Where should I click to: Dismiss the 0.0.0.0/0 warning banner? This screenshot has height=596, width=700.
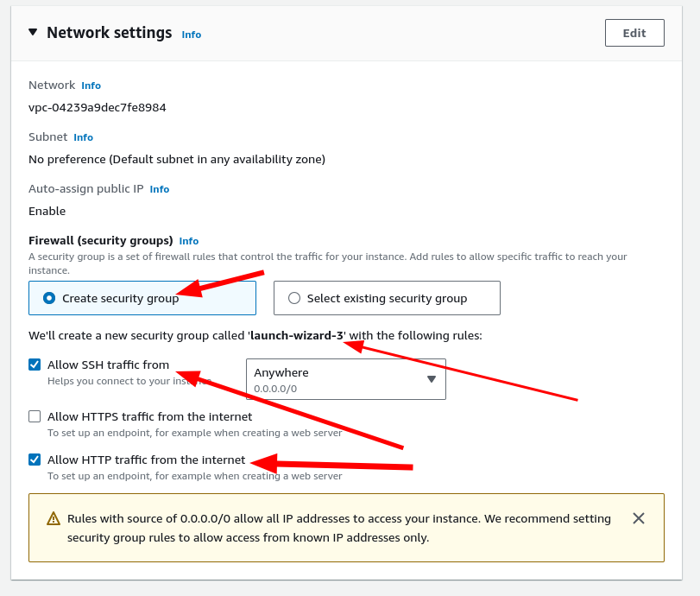pyautogui.click(x=639, y=518)
